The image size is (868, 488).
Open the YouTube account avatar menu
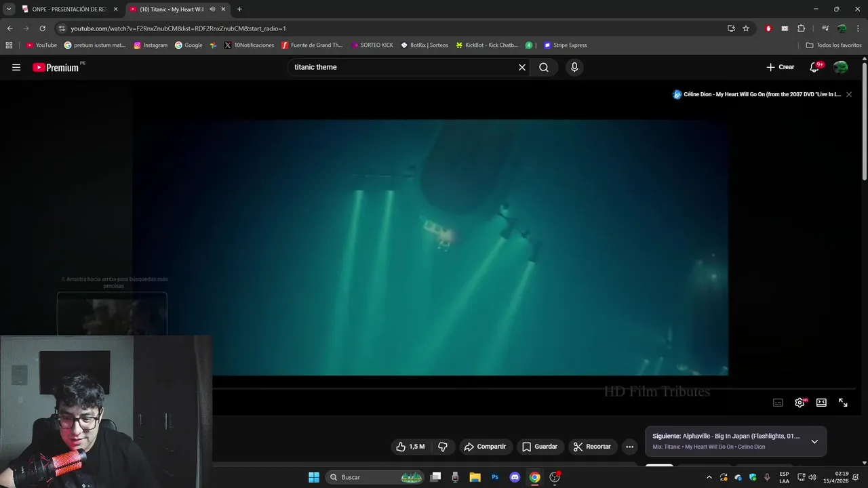pos(841,67)
